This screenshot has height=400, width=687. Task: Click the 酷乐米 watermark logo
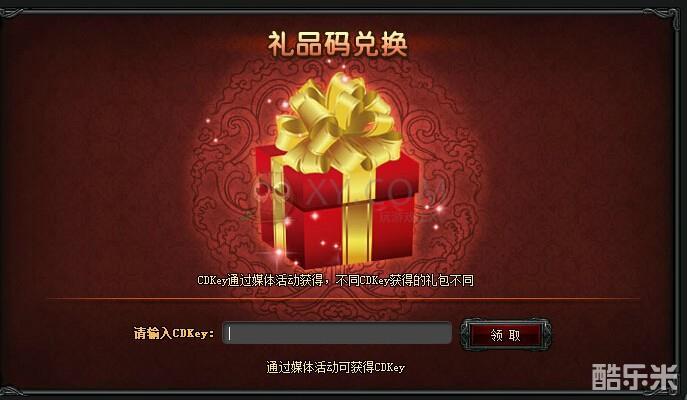point(635,376)
